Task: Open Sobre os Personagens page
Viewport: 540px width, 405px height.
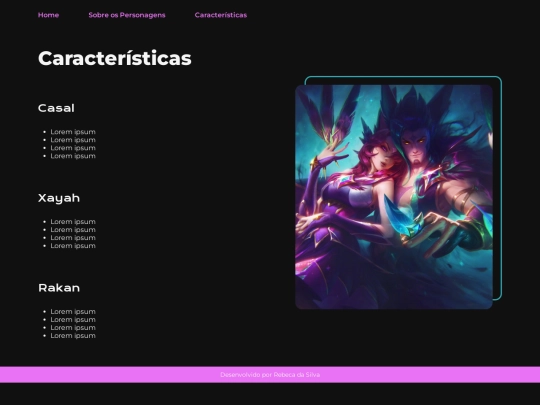Action: pos(127,15)
